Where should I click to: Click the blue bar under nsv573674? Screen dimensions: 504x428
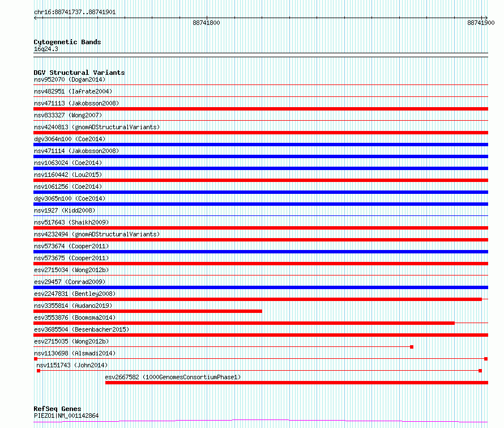(x=260, y=252)
